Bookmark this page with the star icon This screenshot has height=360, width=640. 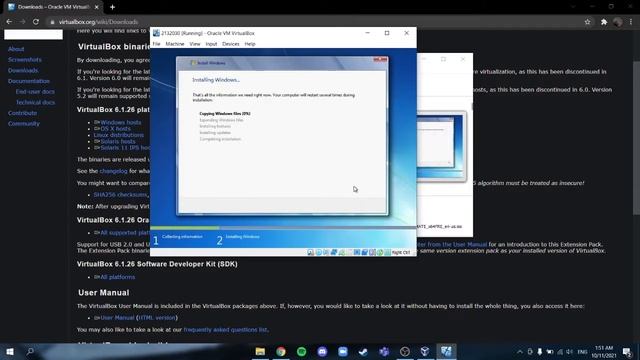[x=587, y=22]
